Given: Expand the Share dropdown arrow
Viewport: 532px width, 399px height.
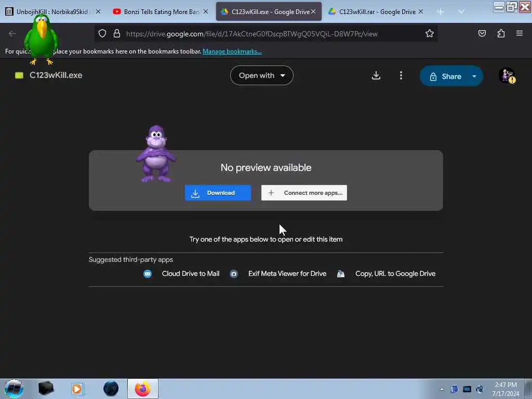Looking at the screenshot, I should (x=474, y=76).
